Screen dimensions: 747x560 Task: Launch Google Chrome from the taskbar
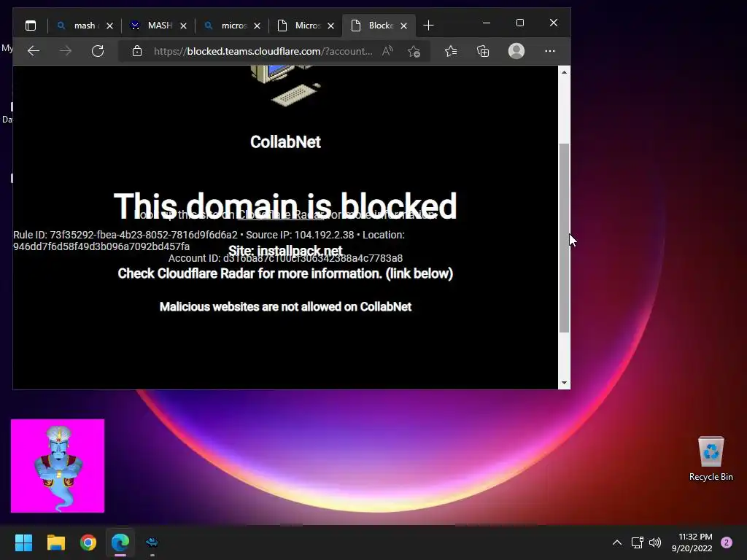pyautogui.click(x=88, y=542)
